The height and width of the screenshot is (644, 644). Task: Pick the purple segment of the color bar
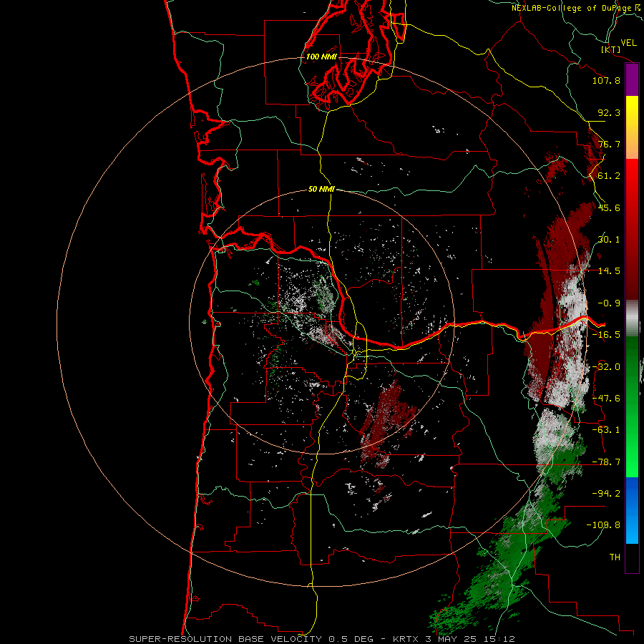[x=632, y=80]
